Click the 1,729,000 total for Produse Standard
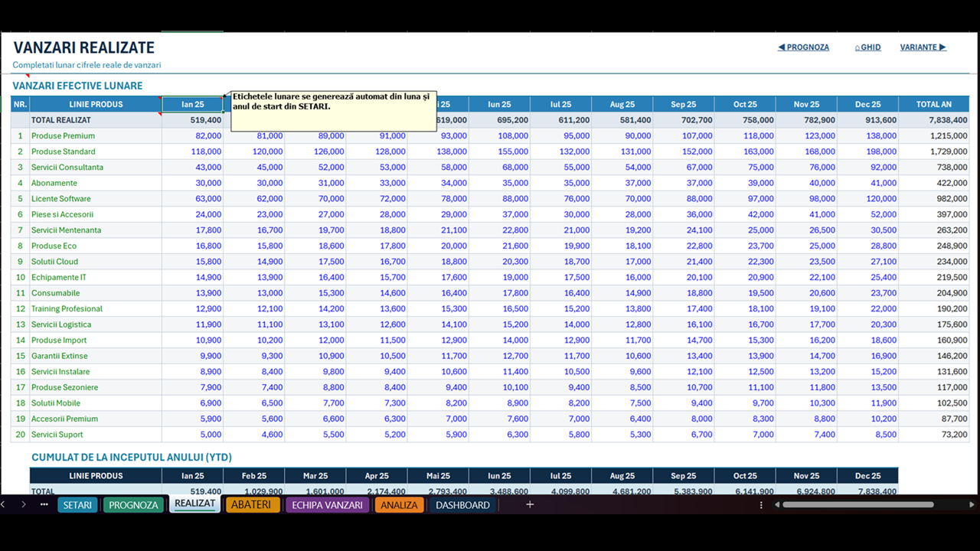Image resolution: width=980 pixels, height=551 pixels. point(934,152)
